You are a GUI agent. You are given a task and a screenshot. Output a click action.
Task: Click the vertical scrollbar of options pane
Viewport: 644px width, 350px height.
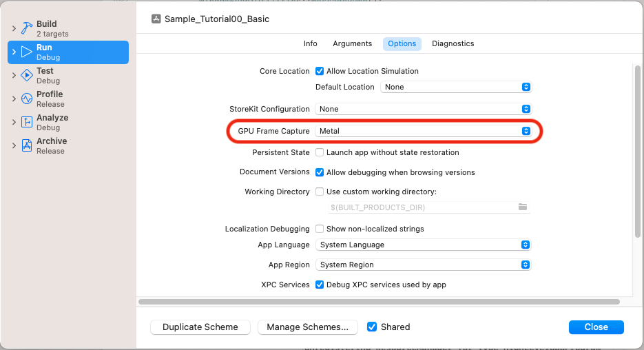pos(637,152)
